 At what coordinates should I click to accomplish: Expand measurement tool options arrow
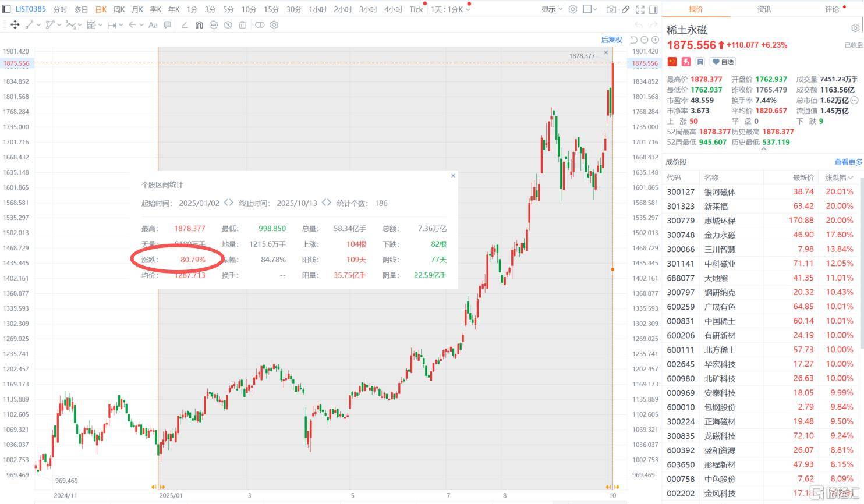(x=100, y=25)
